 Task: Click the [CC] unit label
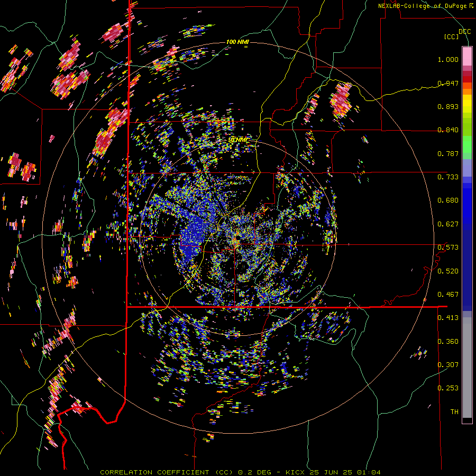click(452, 36)
